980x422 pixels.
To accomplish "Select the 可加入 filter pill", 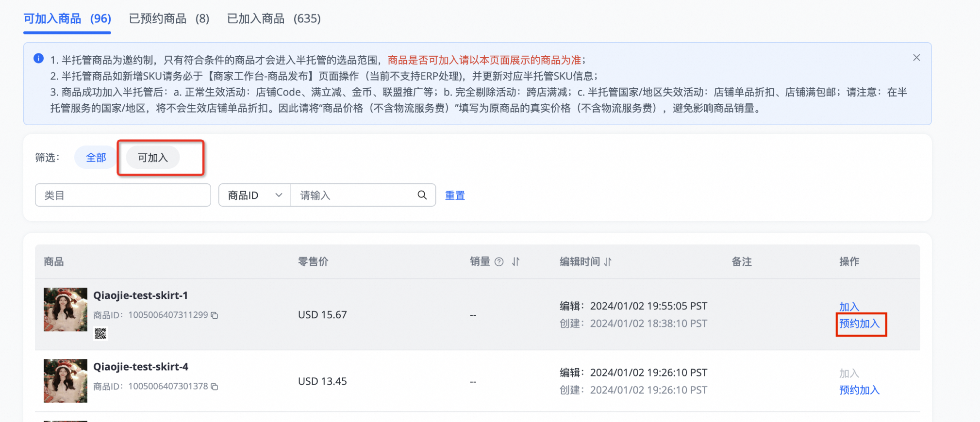I will [x=152, y=158].
